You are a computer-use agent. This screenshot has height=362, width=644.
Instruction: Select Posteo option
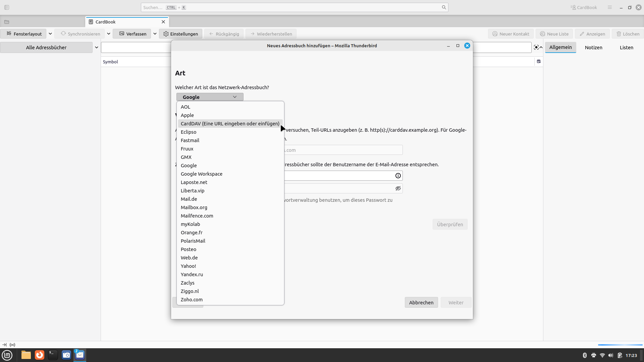click(230, 249)
